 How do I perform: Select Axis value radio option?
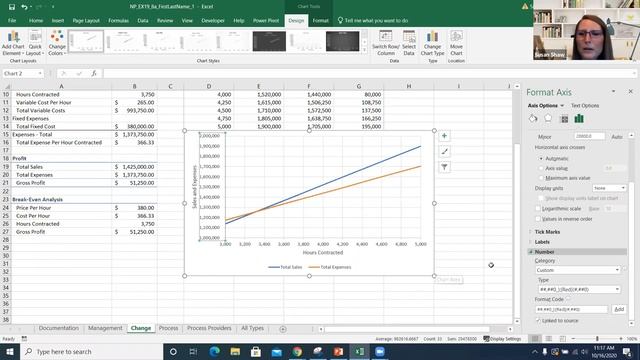[542, 168]
